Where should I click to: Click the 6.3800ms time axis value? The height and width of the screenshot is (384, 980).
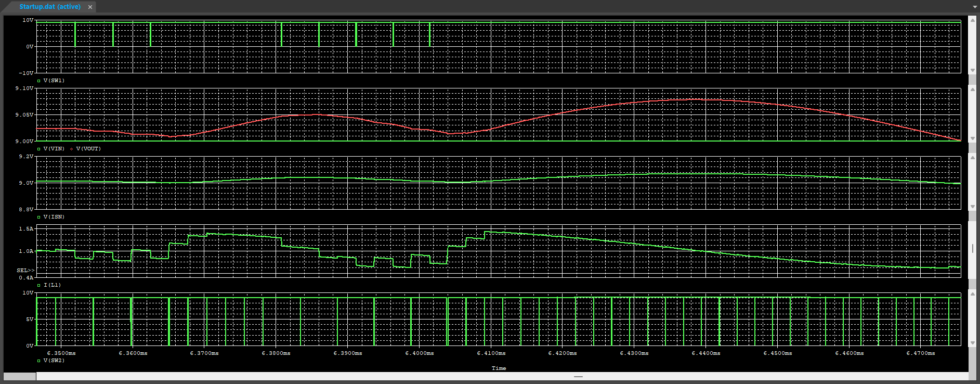click(x=276, y=353)
